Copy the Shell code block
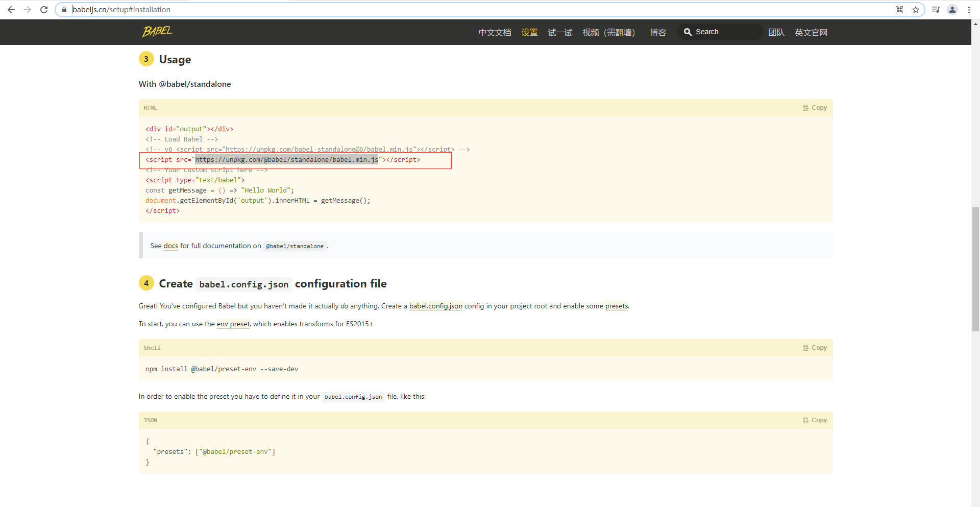Image resolution: width=980 pixels, height=507 pixels. [x=815, y=348]
